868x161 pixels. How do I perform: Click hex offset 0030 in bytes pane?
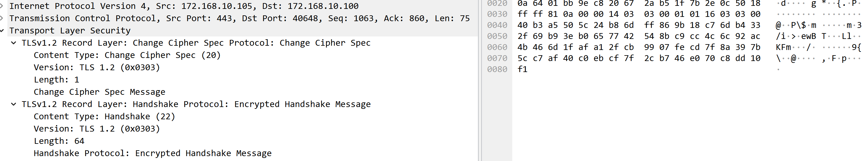(497, 14)
